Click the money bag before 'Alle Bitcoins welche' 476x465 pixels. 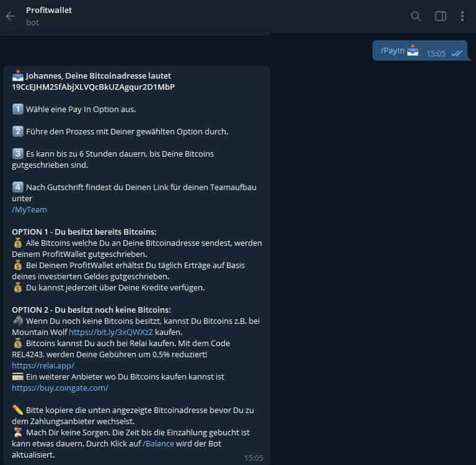click(x=17, y=243)
